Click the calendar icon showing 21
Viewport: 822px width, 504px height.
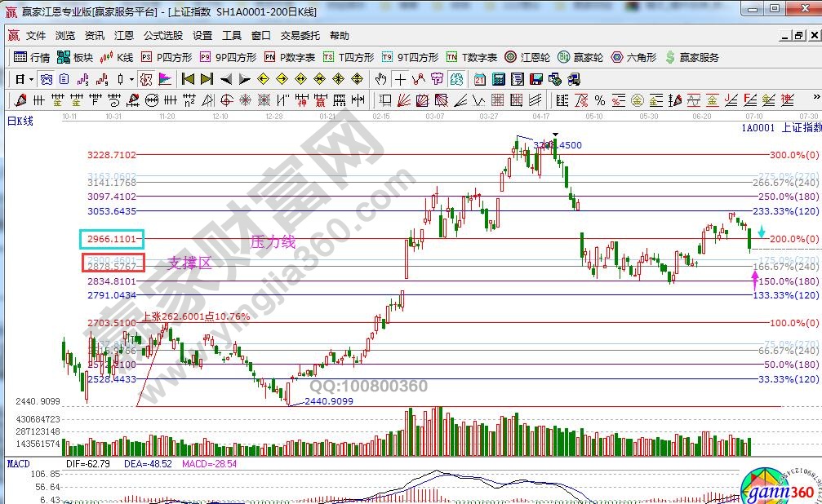479,79
